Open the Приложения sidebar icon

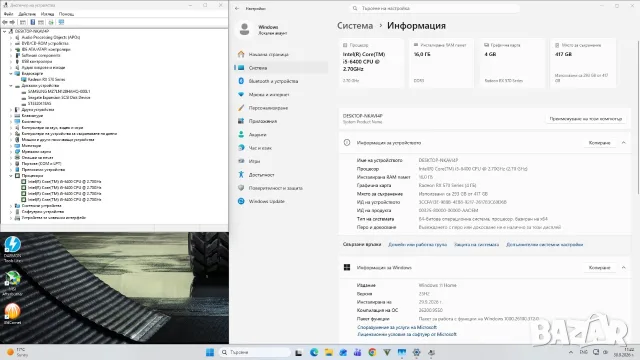coord(241,121)
